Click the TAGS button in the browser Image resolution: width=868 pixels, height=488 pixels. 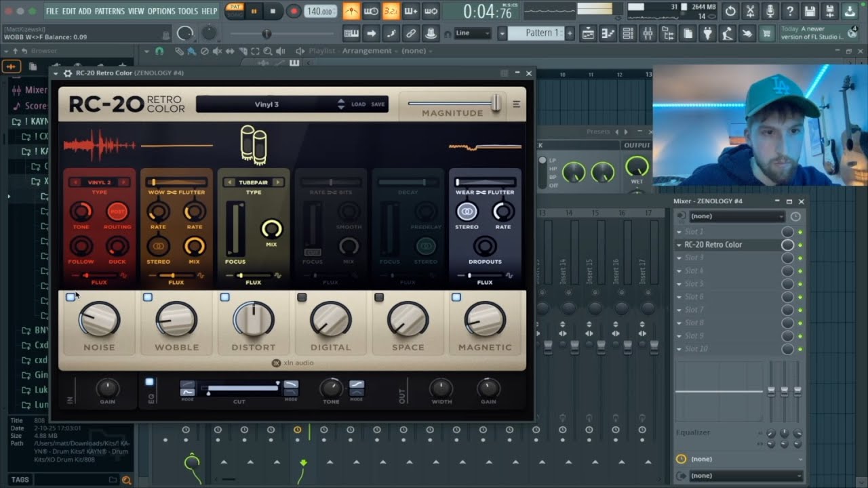(x=20, y=480)
